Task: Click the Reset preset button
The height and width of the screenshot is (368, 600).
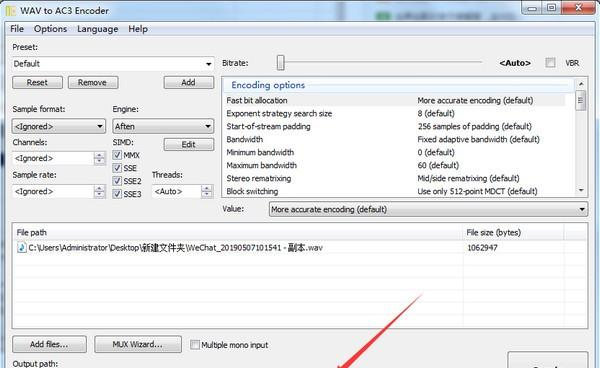Action: pyautogui.click(x=37, y=83)
